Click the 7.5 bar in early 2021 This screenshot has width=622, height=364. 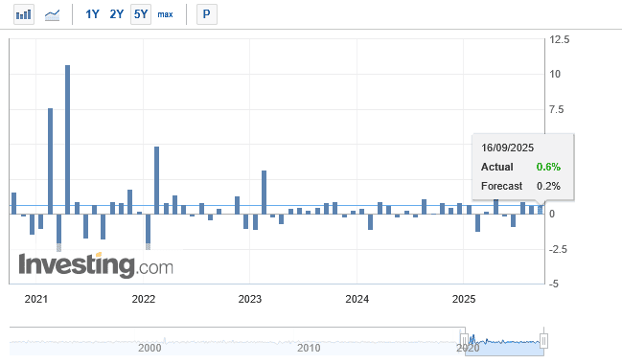(x=51, y=161)
